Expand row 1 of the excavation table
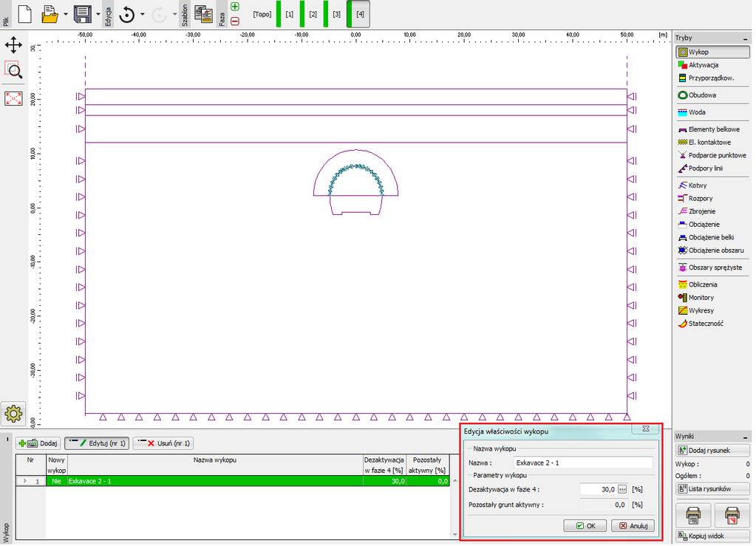Screen dimensions: 756x546 pos(25,481)
